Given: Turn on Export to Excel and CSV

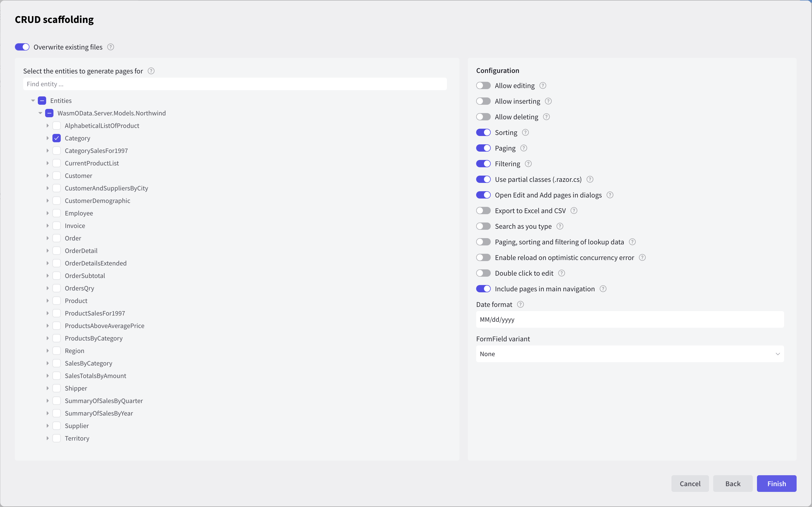Looking at the screenshot, I should click(483, 211).
